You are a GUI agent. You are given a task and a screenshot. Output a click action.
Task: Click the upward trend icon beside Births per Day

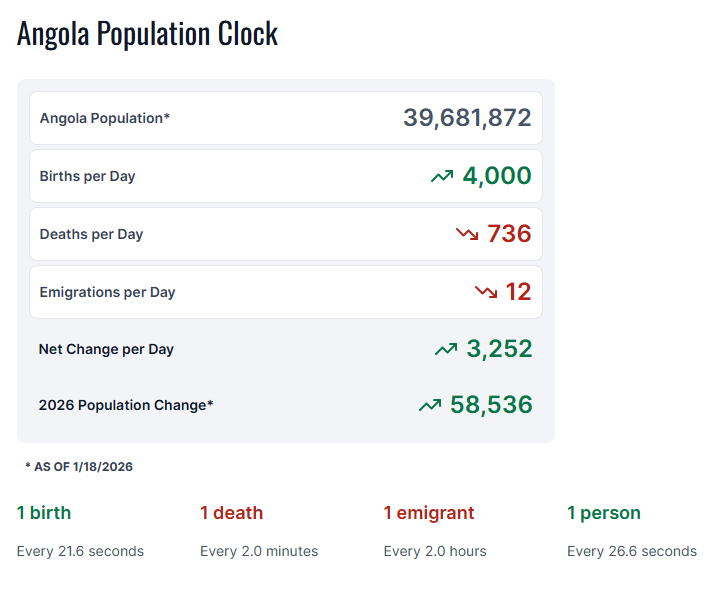pos(442,177)
